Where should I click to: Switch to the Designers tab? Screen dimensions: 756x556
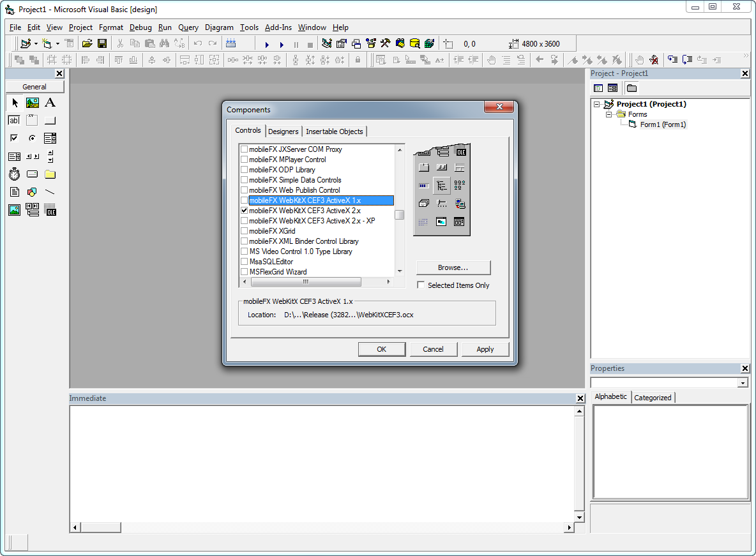coord(283,131)
